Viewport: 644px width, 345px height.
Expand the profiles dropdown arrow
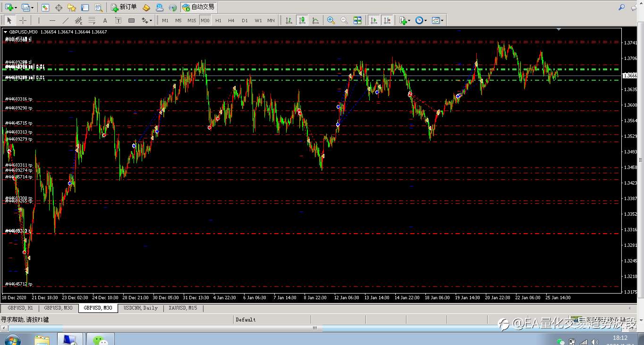(32, 8)
